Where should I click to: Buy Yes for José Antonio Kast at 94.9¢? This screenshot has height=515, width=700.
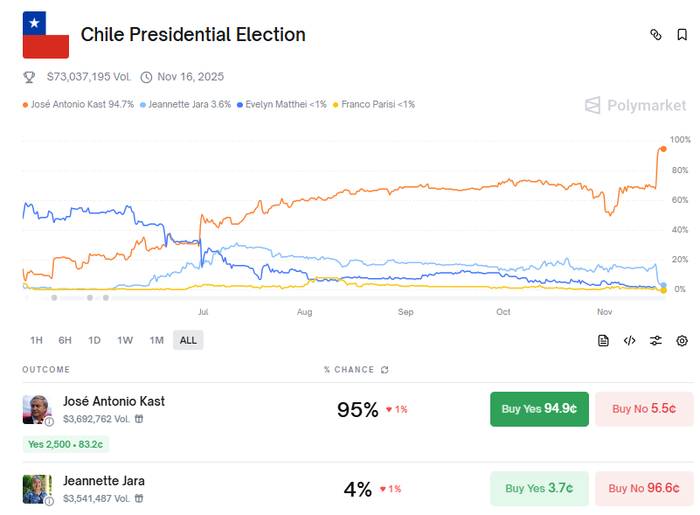tap(539, 409)
